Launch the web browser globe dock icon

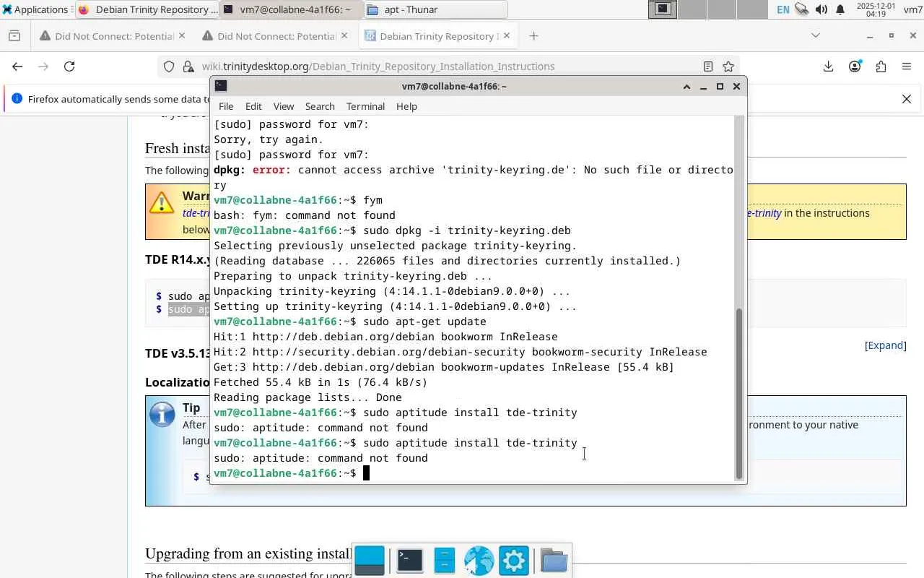coord(479,561)
